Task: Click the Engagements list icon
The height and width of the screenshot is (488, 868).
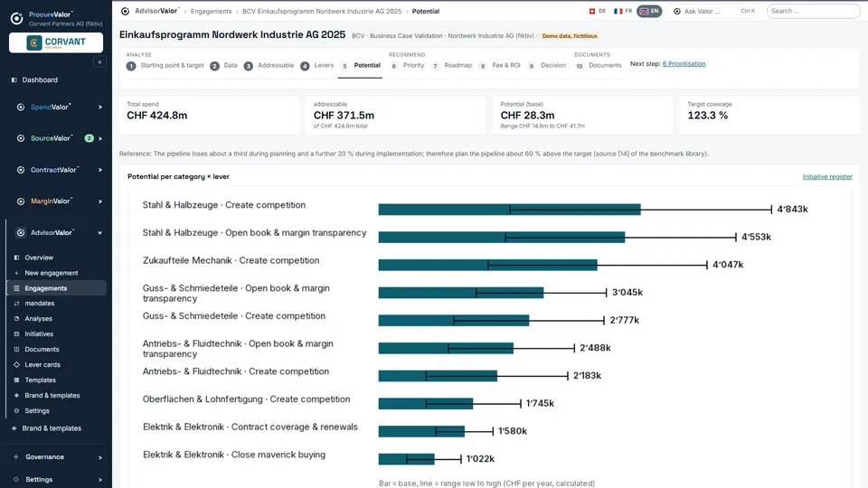Action: click(x=16, y=288)
